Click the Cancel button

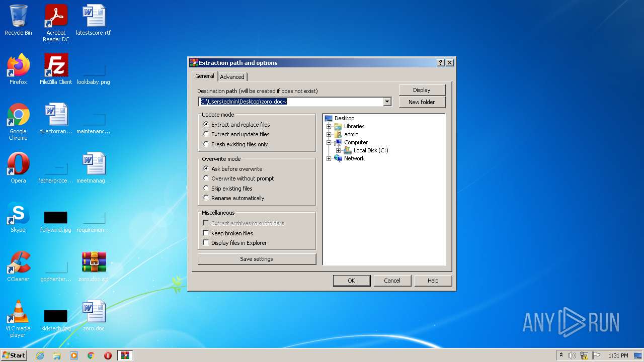(x=392, y=281)
